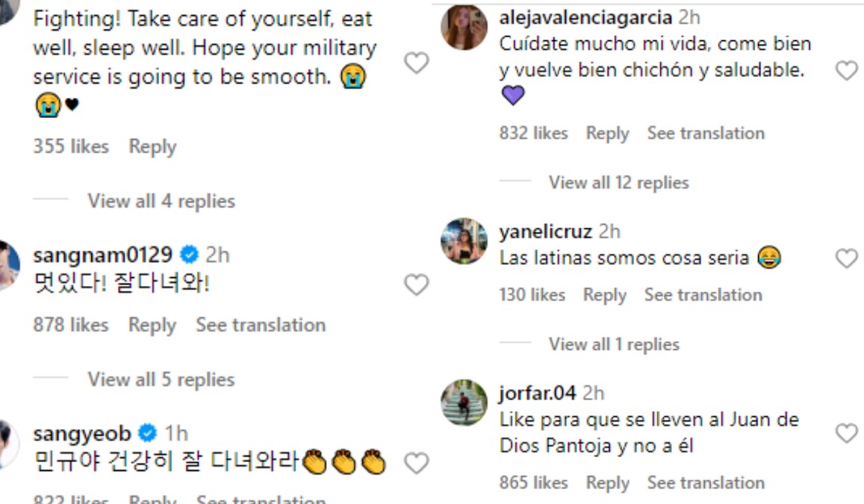Image resolution: width=864 pixels, height=504 pixels.
Task: Reply to sangnam0129's comment
Action: pos(152,325)
